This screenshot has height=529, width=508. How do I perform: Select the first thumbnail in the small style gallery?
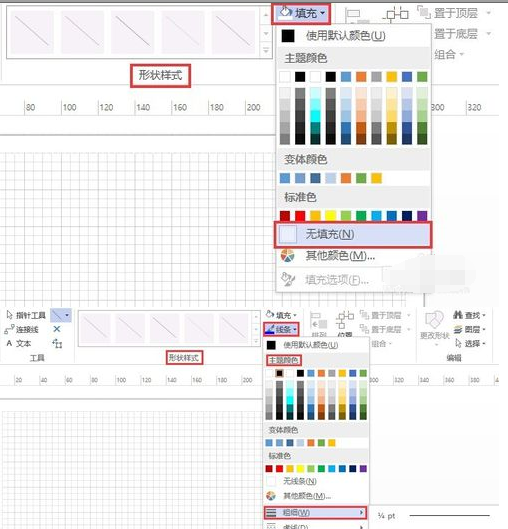tap(96, 327)
